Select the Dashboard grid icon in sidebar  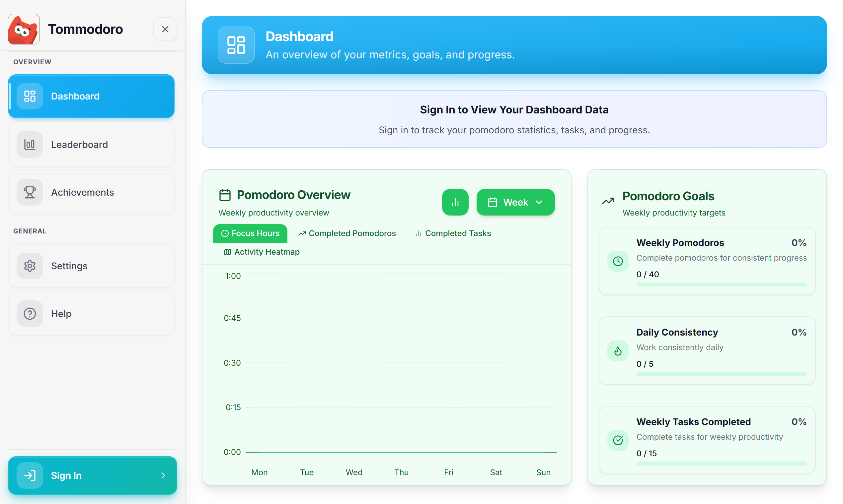(x=30, y=96)
